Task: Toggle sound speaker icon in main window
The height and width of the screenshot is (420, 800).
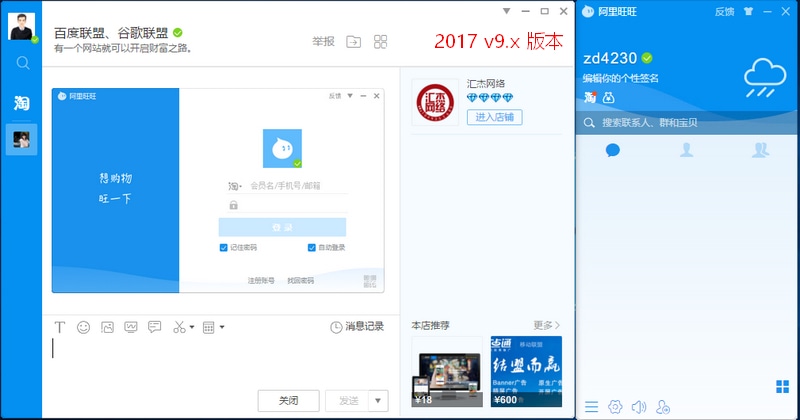Action: click(x=639, y=407)
